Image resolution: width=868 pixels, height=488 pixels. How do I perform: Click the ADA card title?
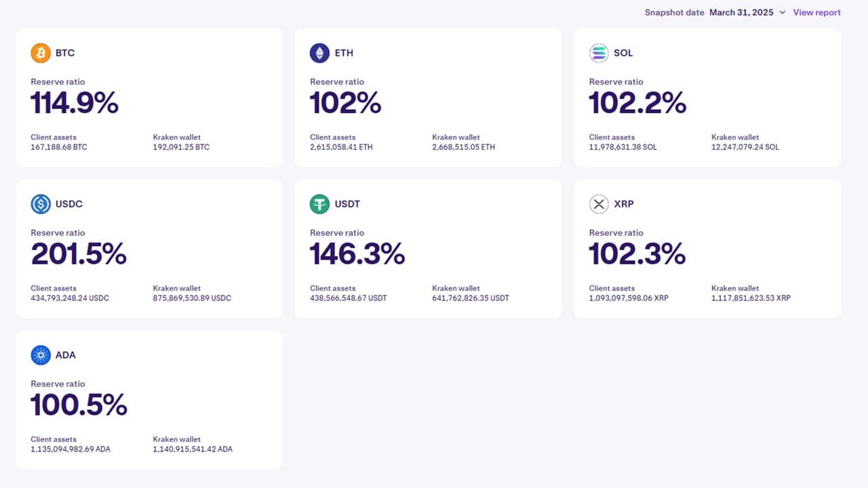click(66, 355)
